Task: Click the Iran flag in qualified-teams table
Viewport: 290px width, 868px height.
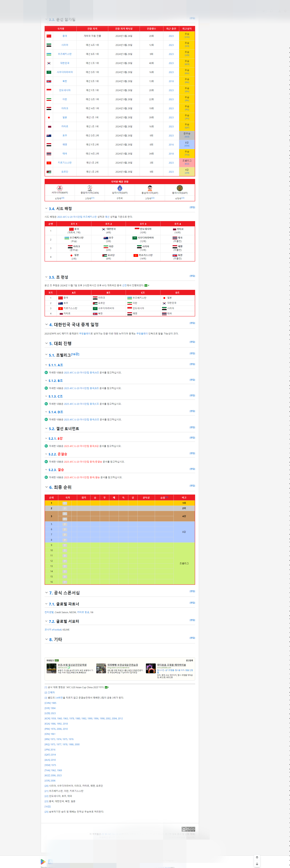Action: click(49, 99)
